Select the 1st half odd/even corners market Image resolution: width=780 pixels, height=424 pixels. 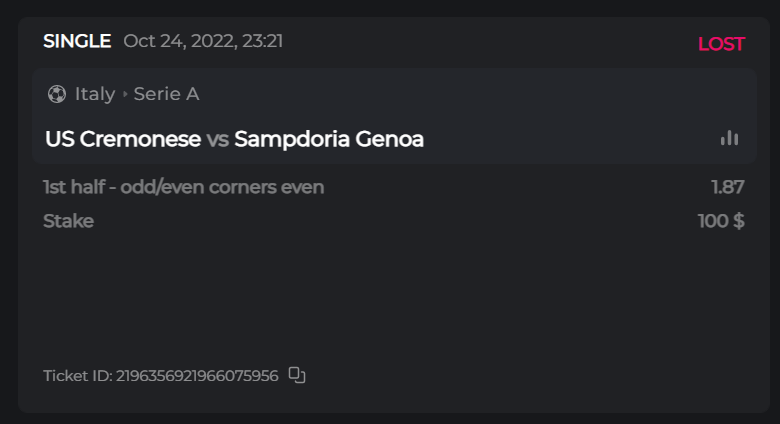183,187
